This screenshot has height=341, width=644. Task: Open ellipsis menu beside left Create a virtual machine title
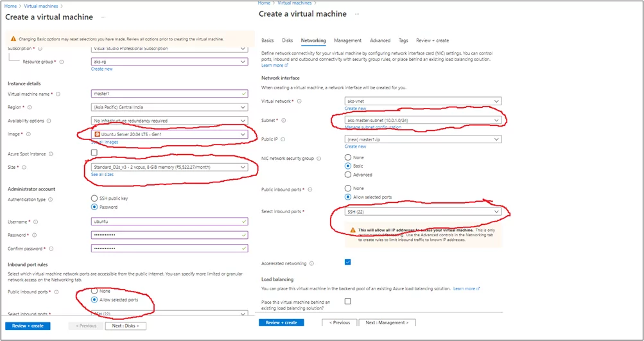pyautogui.click(x=103, y=17)
